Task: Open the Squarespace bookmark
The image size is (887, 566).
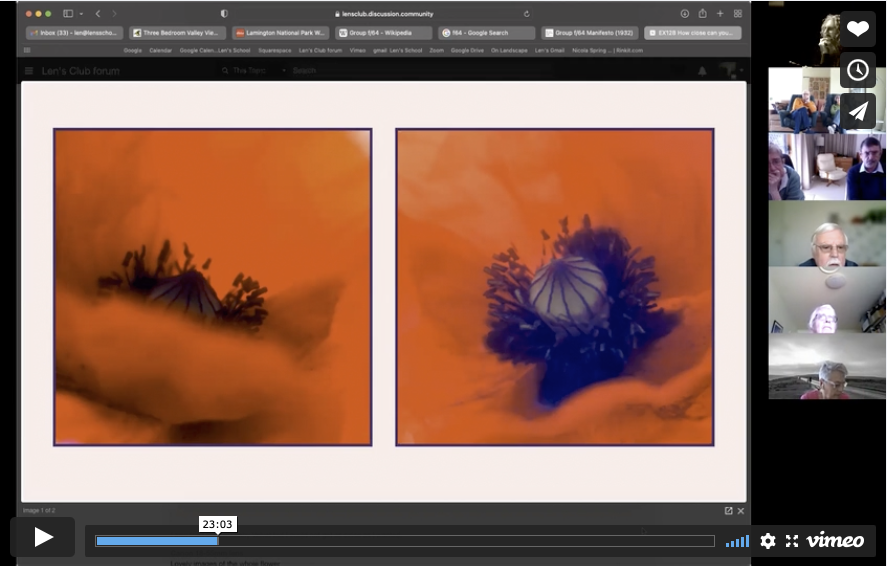Action: [274, 50]
